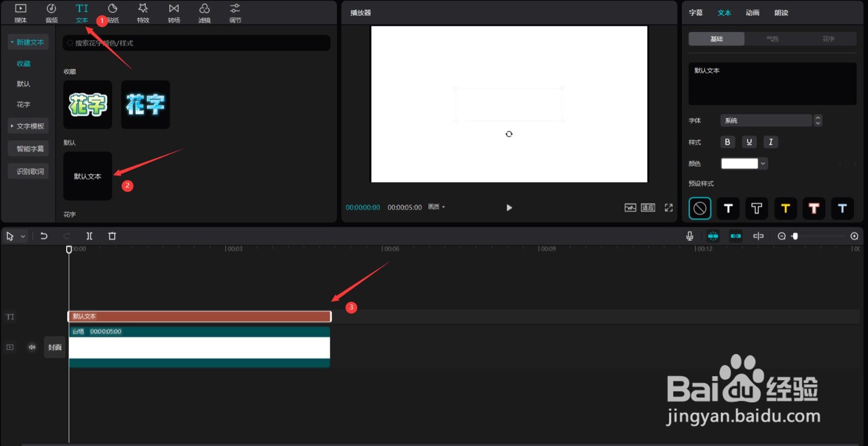Open the 转场 transitions panel

pyautogui.click(x=174, y=13)
